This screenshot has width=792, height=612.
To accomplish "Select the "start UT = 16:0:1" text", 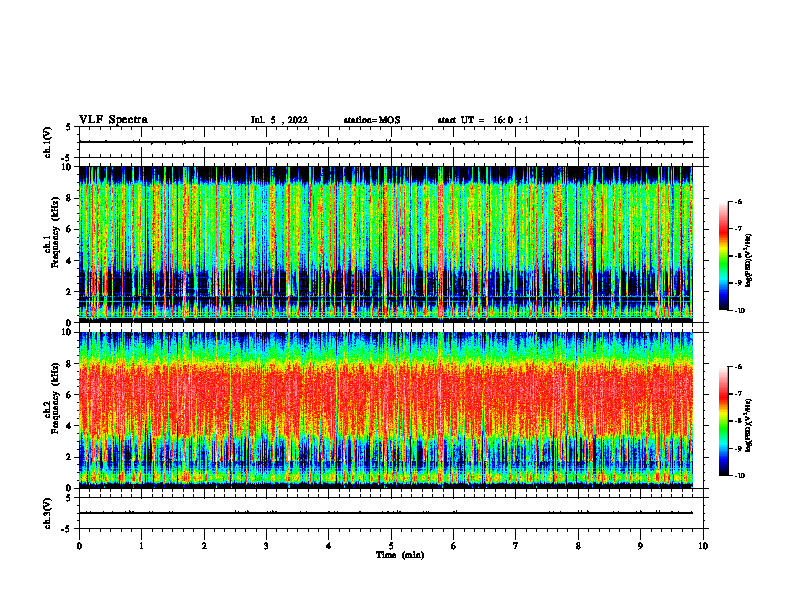I will tap(483, 120).
